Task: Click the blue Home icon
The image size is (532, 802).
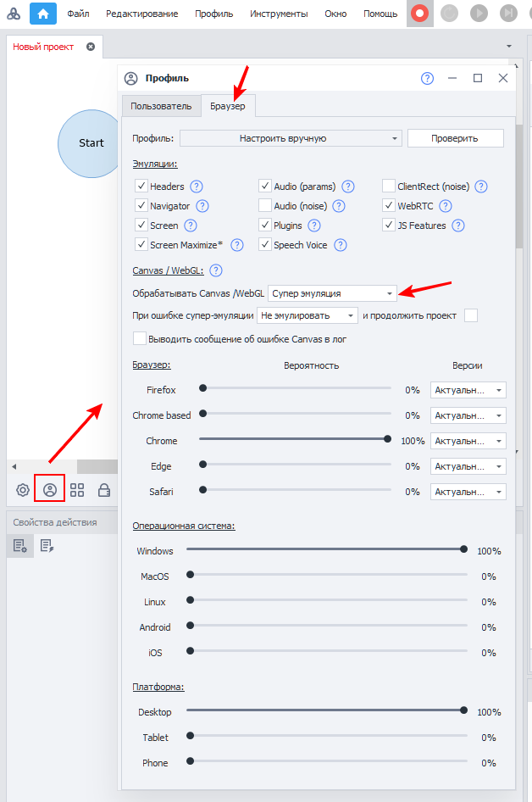Action: (43, 14)
